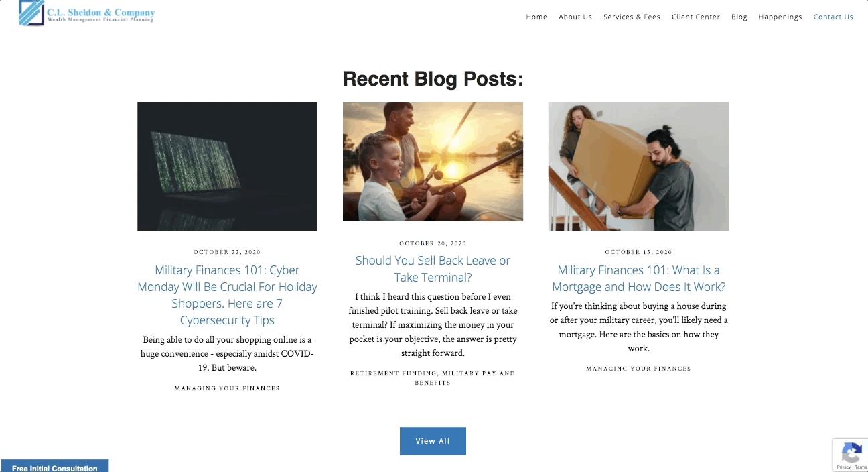The image size is (868, 472).
Task: Open the laptop code screen thumbnail
Action: [227, 166]
